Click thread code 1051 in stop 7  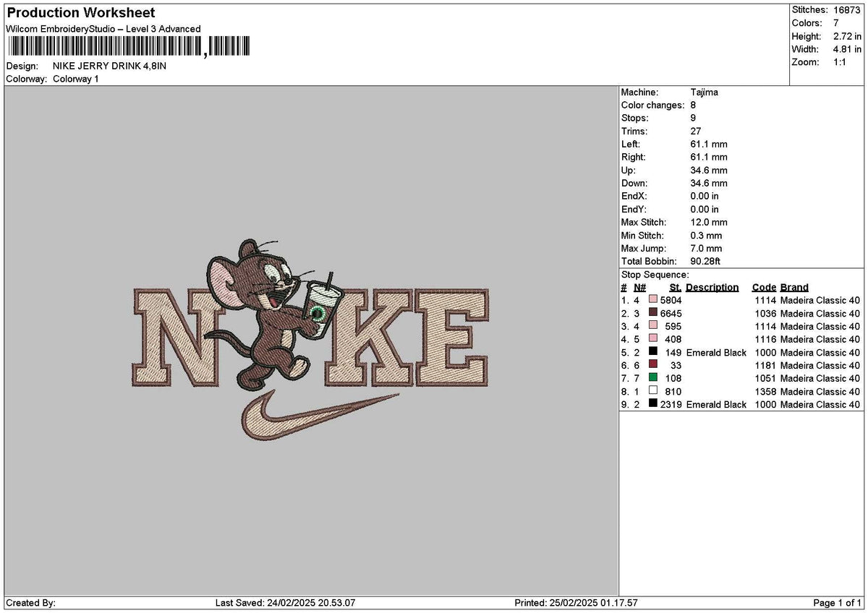point(765,378)
